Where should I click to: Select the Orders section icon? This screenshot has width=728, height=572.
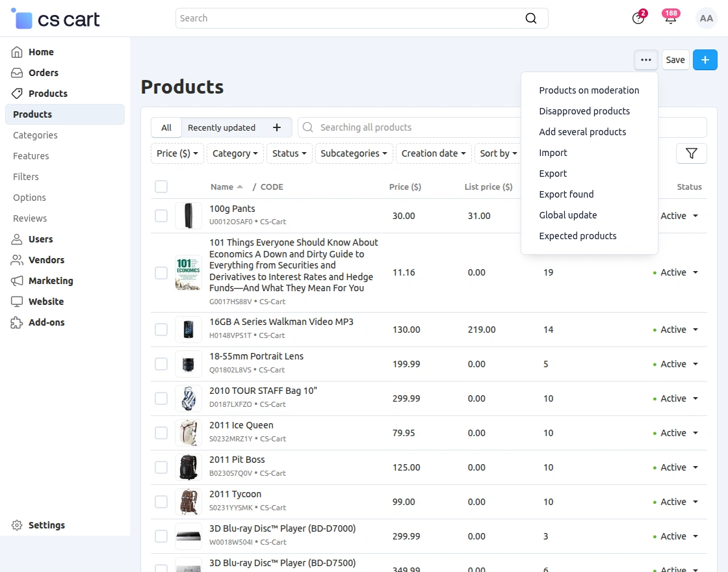[x=16, y=73]
